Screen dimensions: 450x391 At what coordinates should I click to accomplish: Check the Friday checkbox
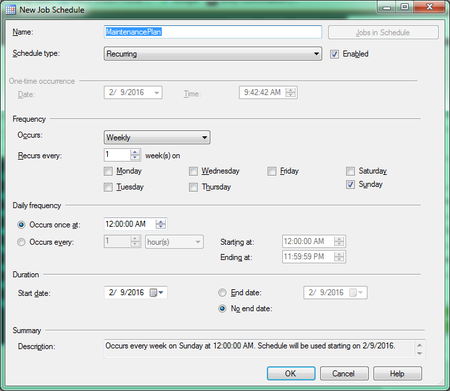pos(272,171)
